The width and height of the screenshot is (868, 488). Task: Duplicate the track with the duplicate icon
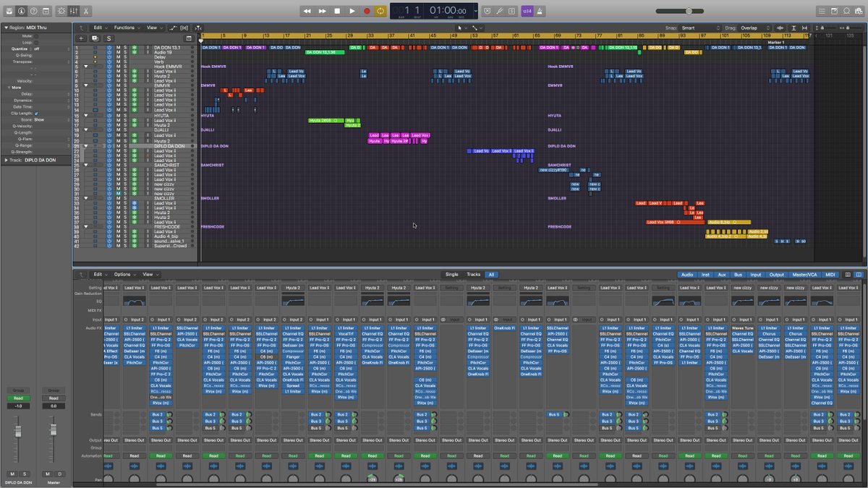coord(95,38)
